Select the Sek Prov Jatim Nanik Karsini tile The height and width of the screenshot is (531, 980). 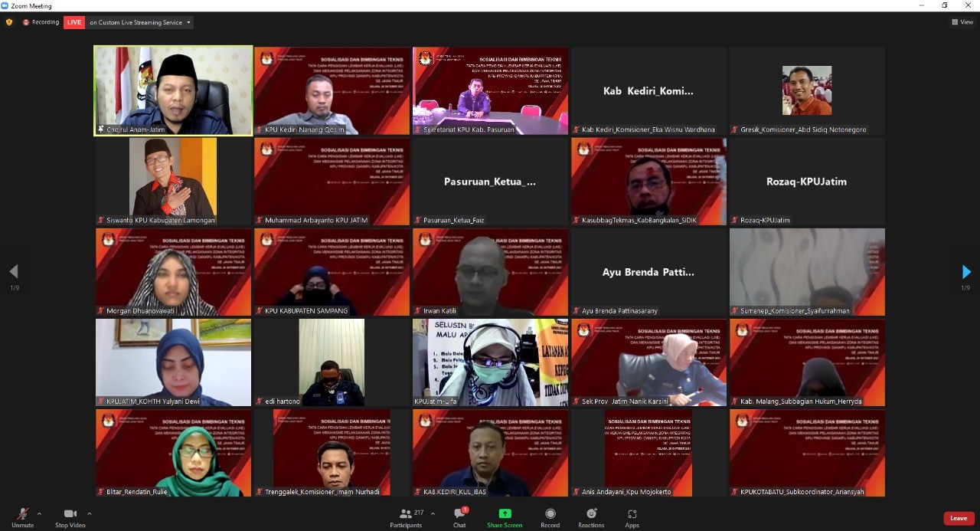tap(648, 362)
